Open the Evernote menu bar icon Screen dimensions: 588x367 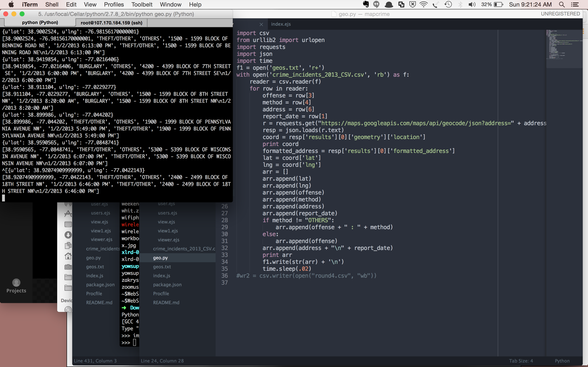point(365,4)
